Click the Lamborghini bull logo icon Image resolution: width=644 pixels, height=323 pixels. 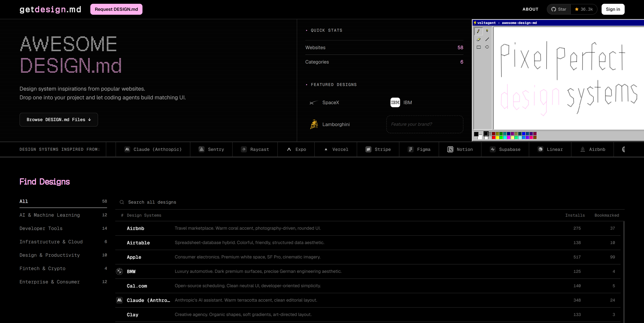(314, 124)
